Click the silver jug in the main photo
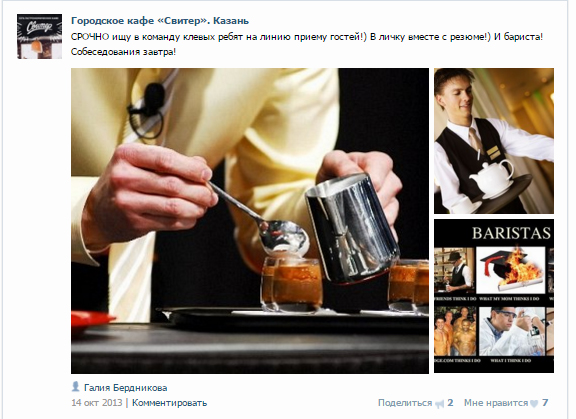The image size is (576, 419). click(353, 228)
